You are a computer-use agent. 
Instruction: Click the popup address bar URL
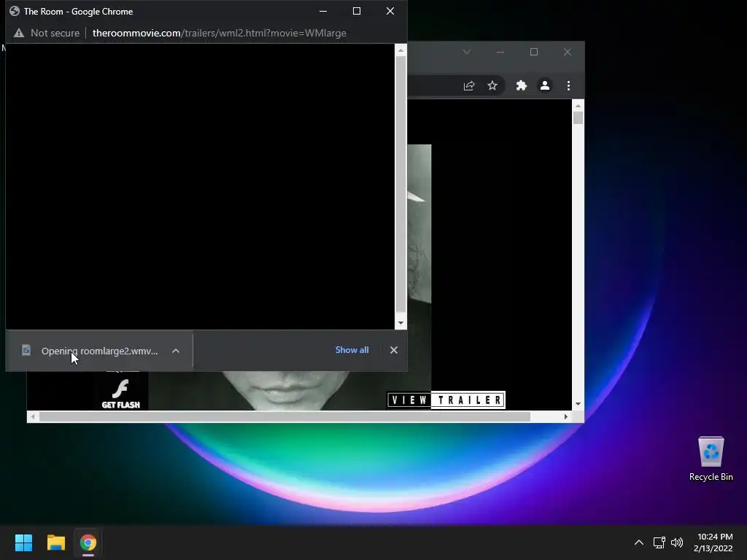(x=219, y=33)
